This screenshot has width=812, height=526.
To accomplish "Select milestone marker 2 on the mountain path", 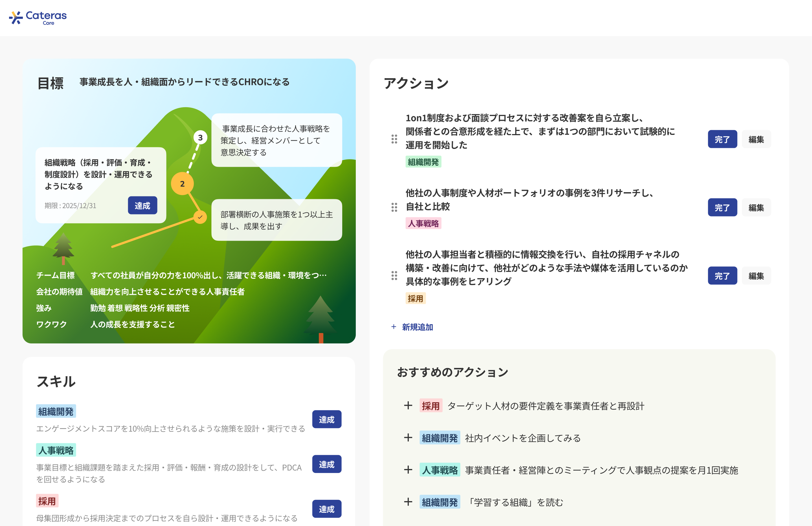I will click(x=183, y=183).
